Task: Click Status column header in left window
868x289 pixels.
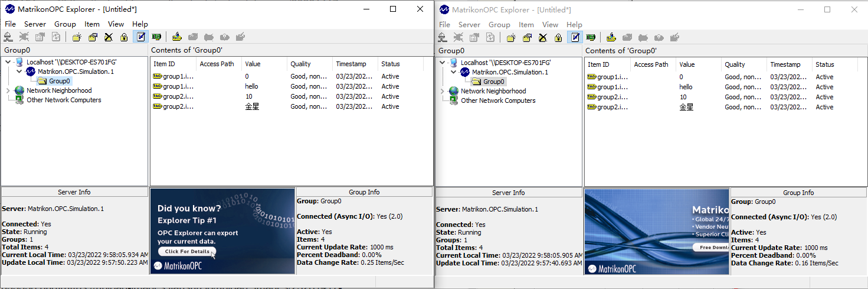Action: tap(401, 64)
